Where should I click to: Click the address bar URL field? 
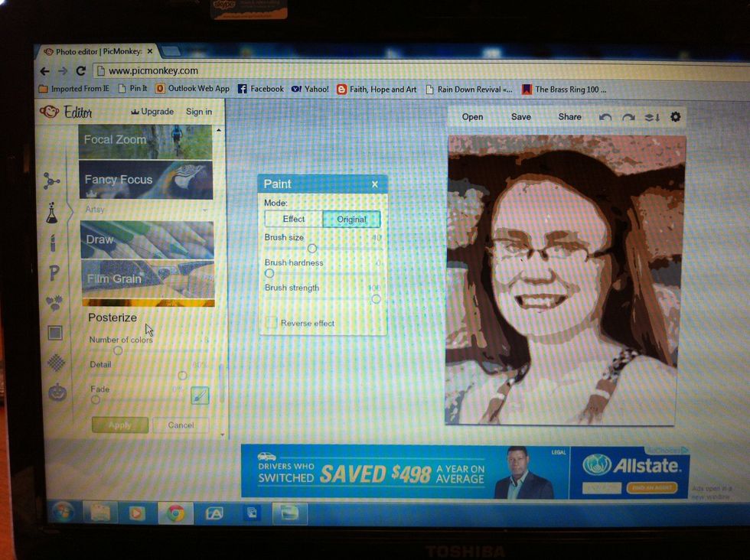tap(421, 72)
